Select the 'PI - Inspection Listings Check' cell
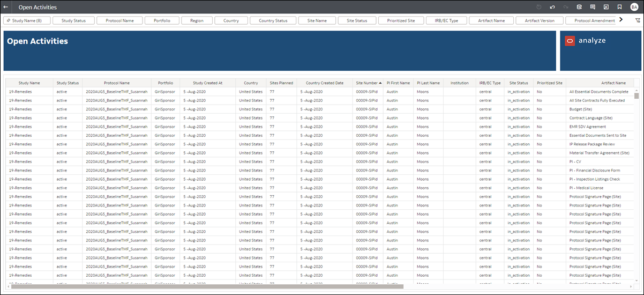644x295 pixels. pyautogui.click(x=600, y=179)
